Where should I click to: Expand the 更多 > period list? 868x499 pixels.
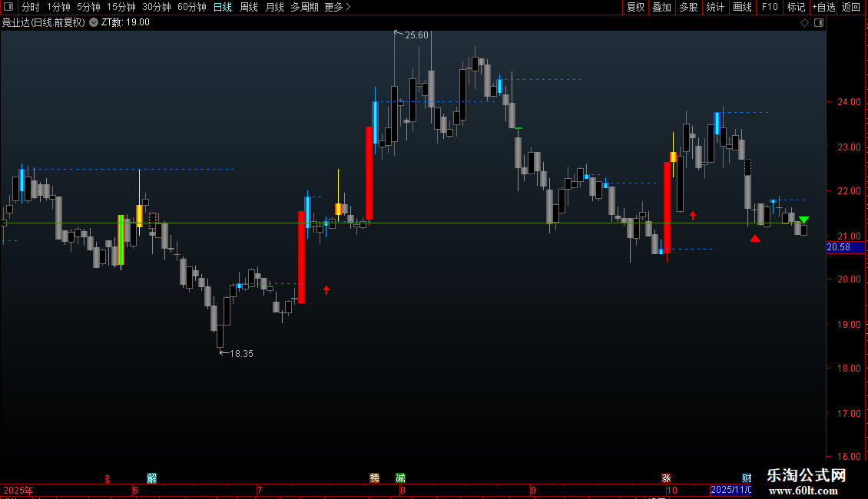338,7
